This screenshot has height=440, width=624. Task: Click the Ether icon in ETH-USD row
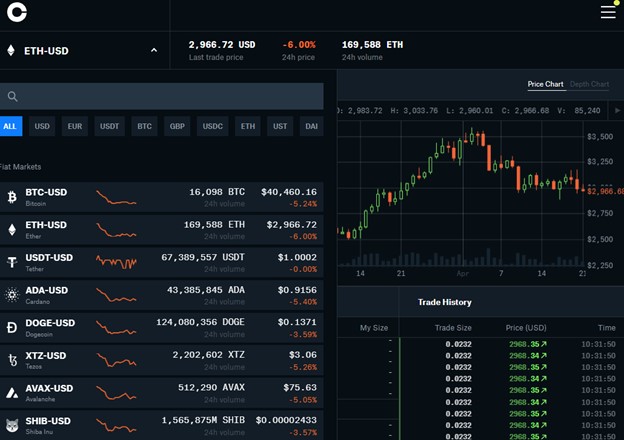click(x=12, y=230)
